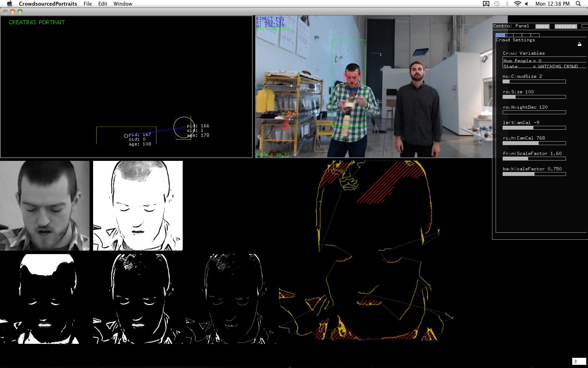Click the save button in Control Panel
Screen dimensions: 588x368
click(542, 26)
